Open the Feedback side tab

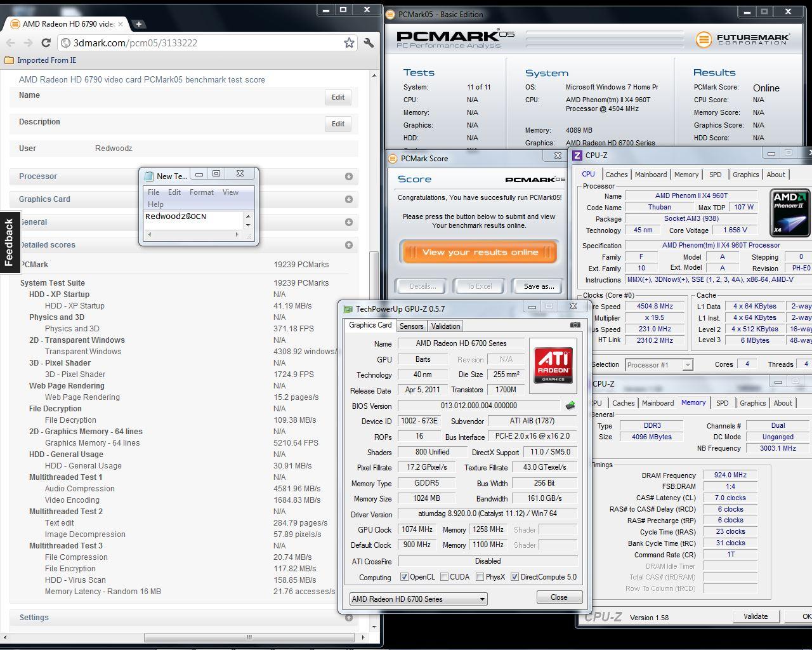(x=9, y=242)
